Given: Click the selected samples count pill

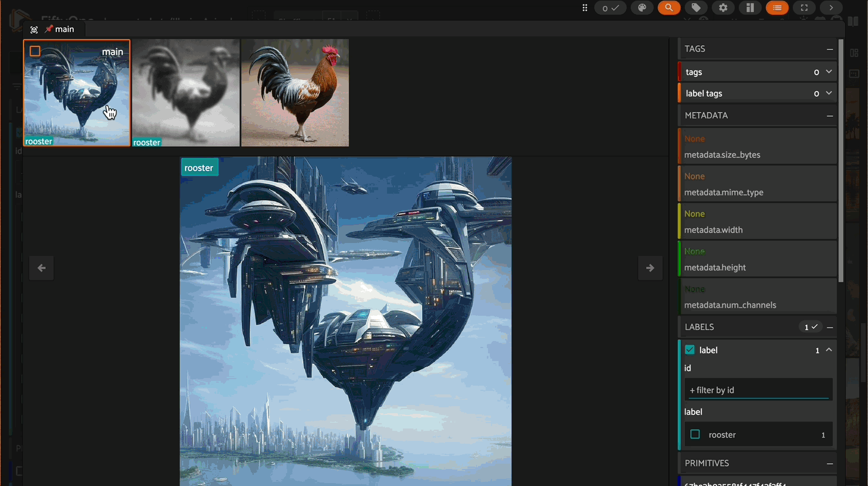Looking at the screenshot, I should pos(610,8).
